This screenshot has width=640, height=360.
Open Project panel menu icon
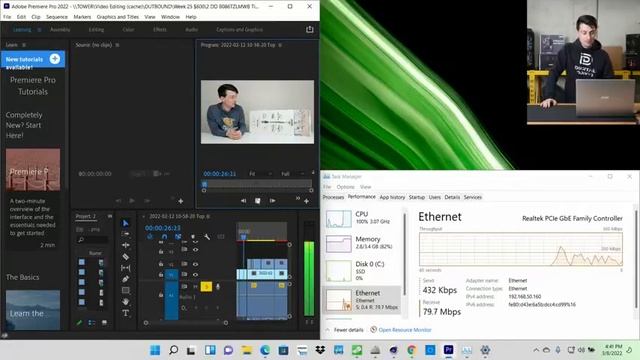tap(110, 216)
